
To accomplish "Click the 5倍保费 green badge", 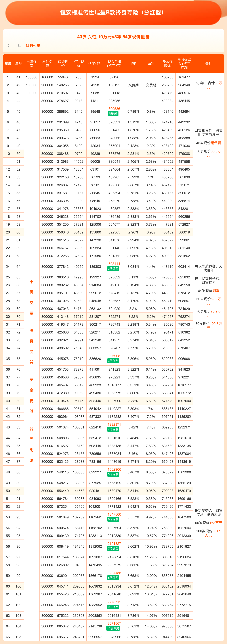I will pos(113,474).
